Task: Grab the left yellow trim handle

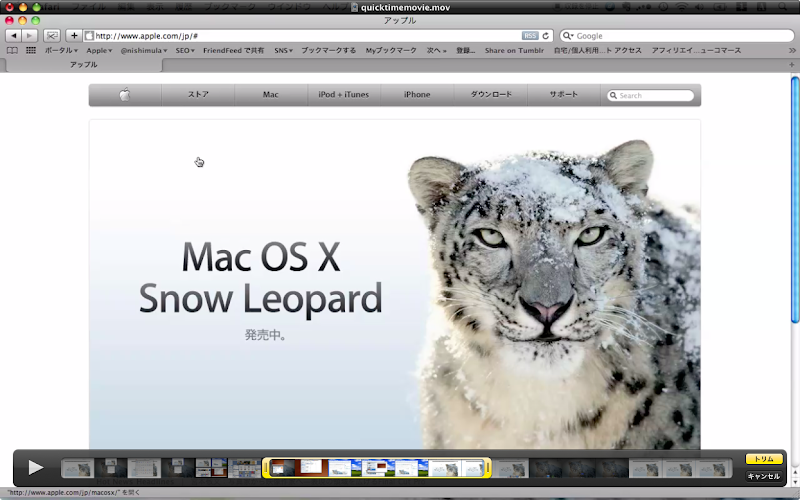Action: [266, 467]
